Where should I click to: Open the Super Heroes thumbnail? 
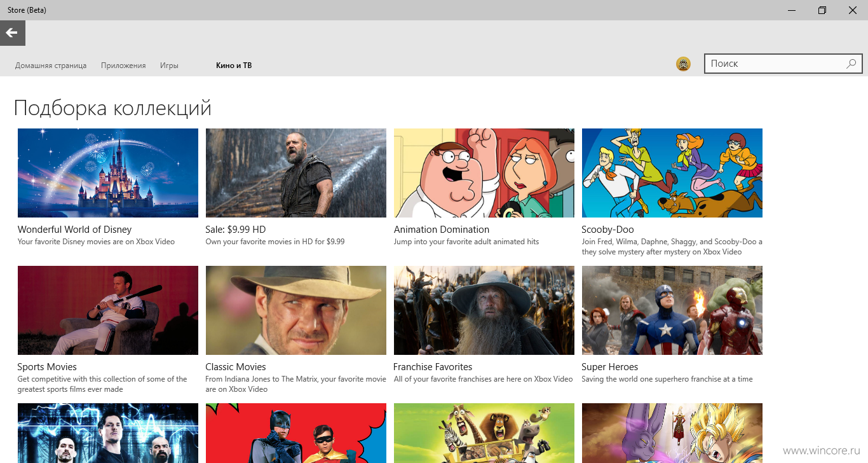click(x=672, y=310)
